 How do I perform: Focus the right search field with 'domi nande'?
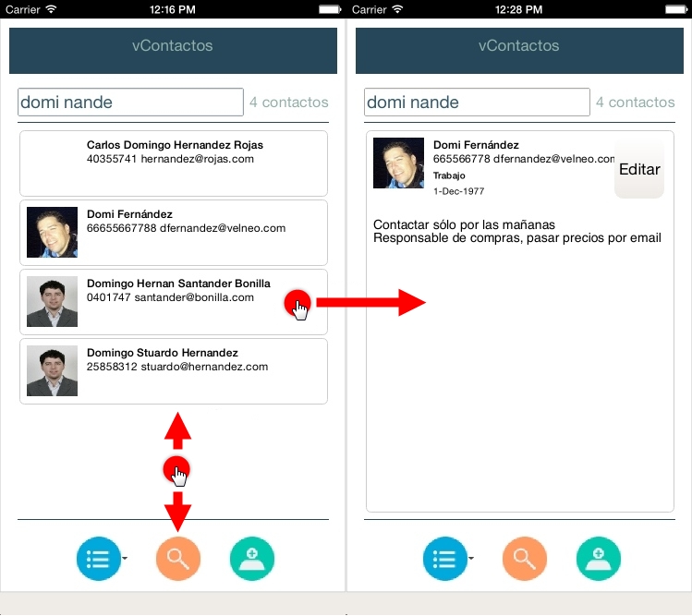477,103
